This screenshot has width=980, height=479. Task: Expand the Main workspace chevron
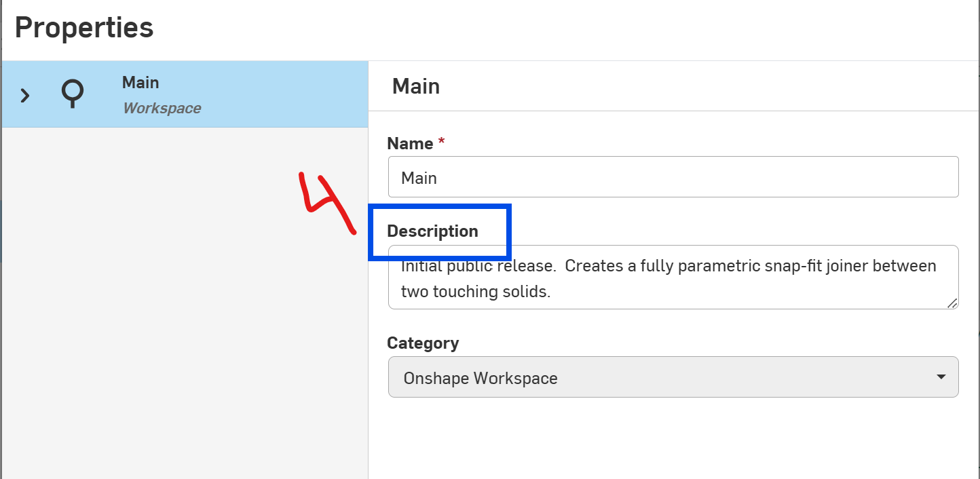coord(25,95)
